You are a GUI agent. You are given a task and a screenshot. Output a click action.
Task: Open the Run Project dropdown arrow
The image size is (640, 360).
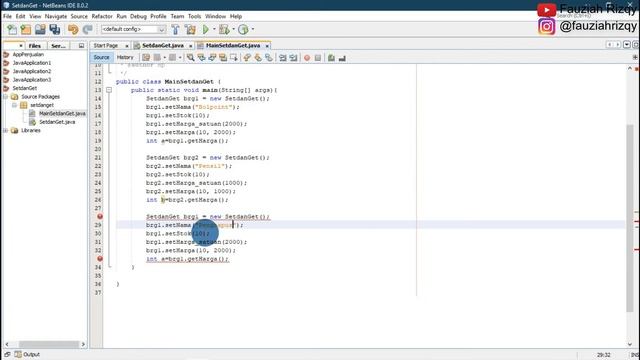coord(214,29)
